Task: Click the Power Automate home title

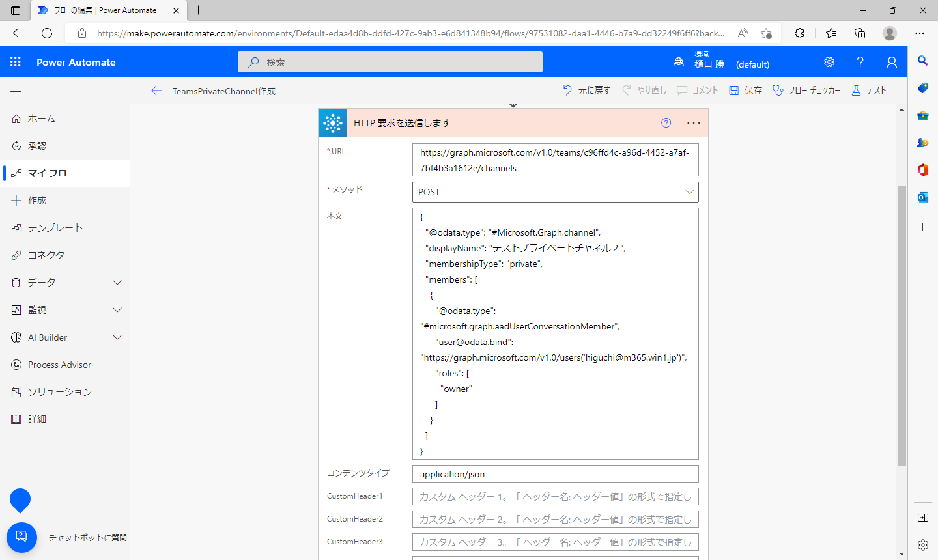Action: [x=76, y=63]
